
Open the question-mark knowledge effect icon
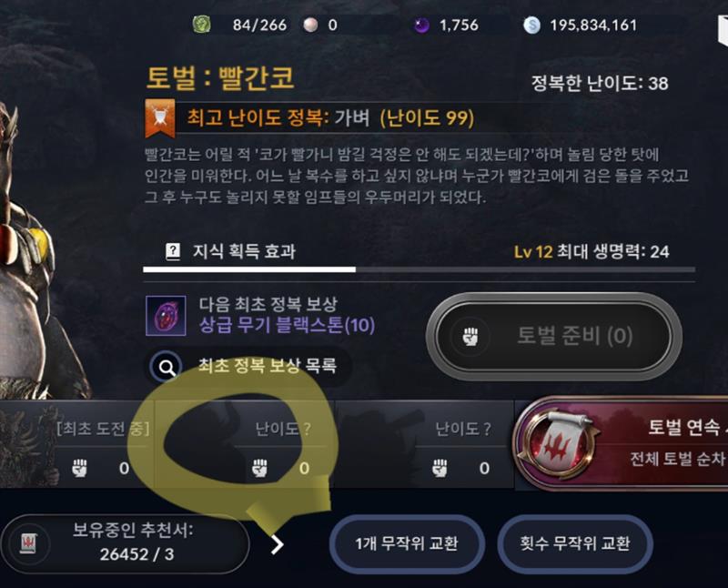coord(173,251)
